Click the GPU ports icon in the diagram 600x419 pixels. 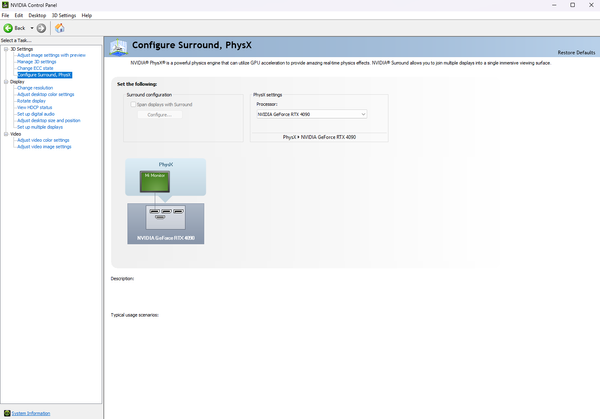[166, 214]
